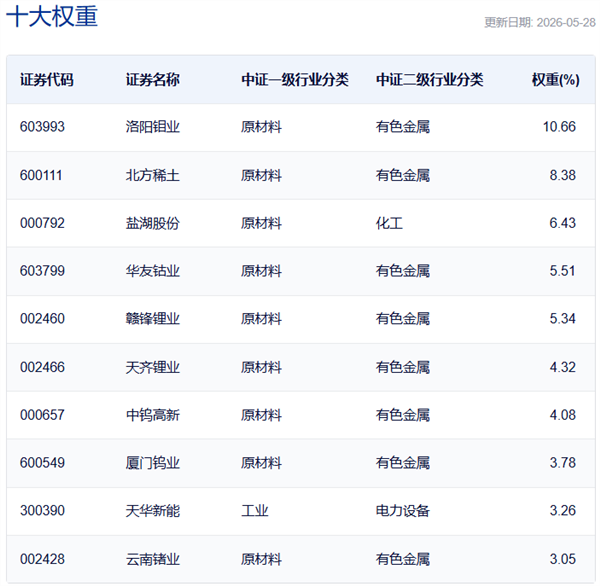Click 有色金属 in the 天齐锂业 row
The height and width of the screenshot is (586, 600).
click(x=403, y=367)
